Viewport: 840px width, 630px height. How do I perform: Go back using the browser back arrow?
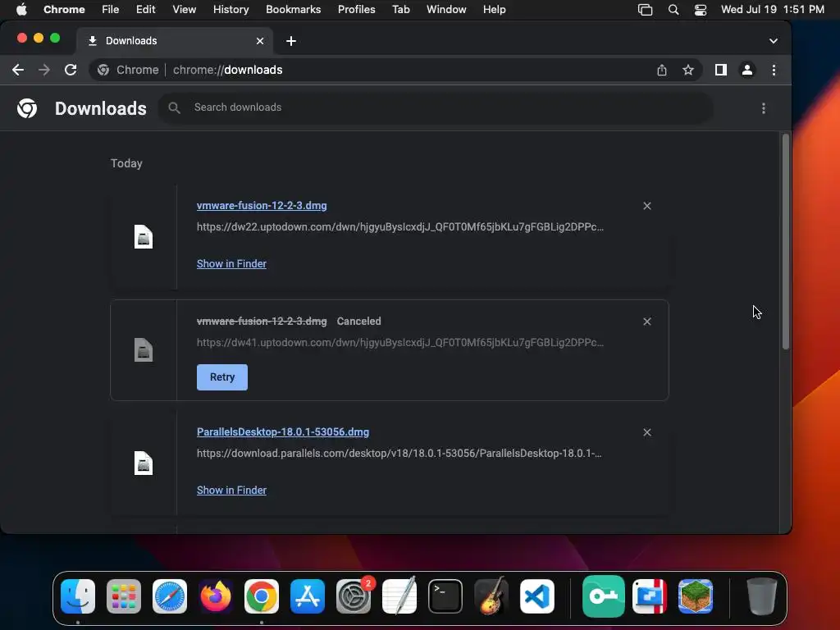18,71
